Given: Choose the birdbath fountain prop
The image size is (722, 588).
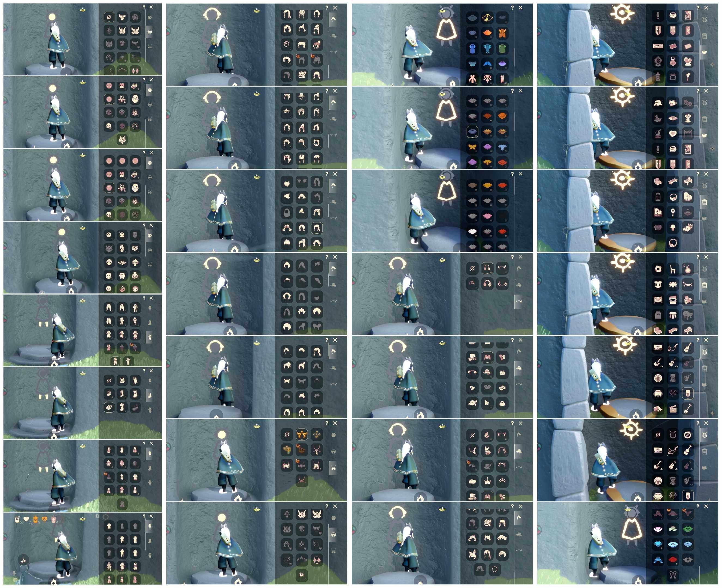Looking at the screenshot, I should [x=688, y=118].
